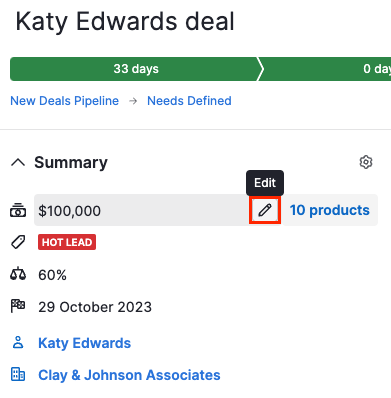Click the 60% probability value
This screenshot has width=391, height=398.
(x=52, y=275)
